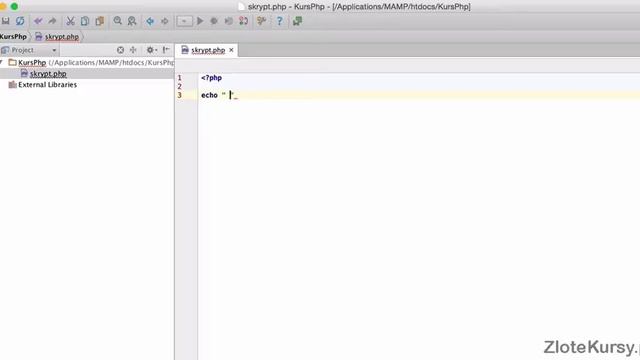Navigate Back with the blue arrow
The image size is (640, 360).
[x=150, y=21]
